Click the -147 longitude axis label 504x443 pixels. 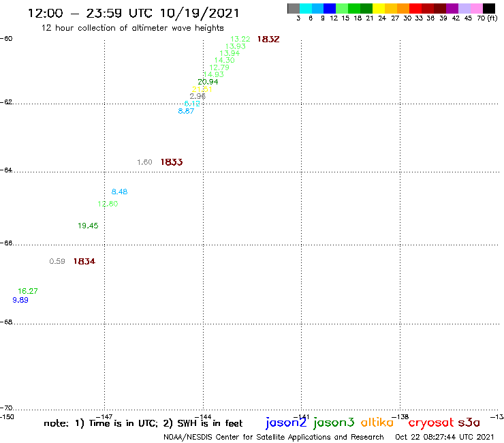tap(104, 417)
